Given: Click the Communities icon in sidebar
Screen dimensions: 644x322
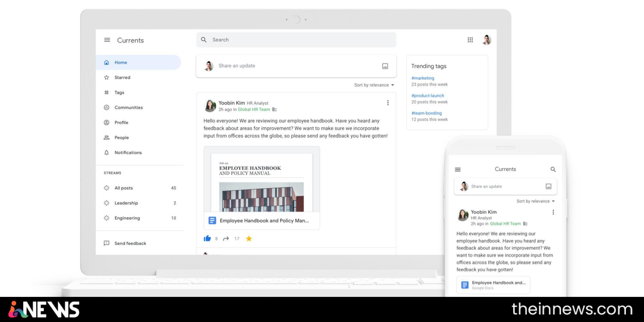Looking at the screenshot, I should tap(107, 108).
